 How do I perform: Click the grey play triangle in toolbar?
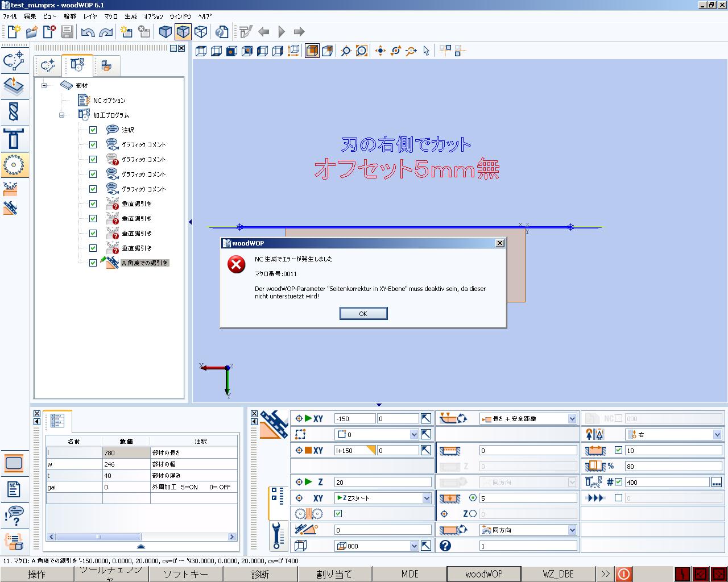coord(282,32)
